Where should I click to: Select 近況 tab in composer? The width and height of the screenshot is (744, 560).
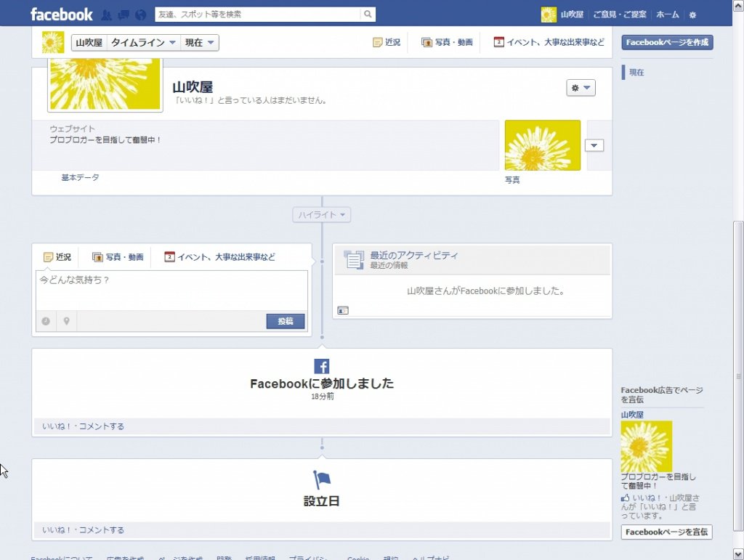[x=57, y=257]
